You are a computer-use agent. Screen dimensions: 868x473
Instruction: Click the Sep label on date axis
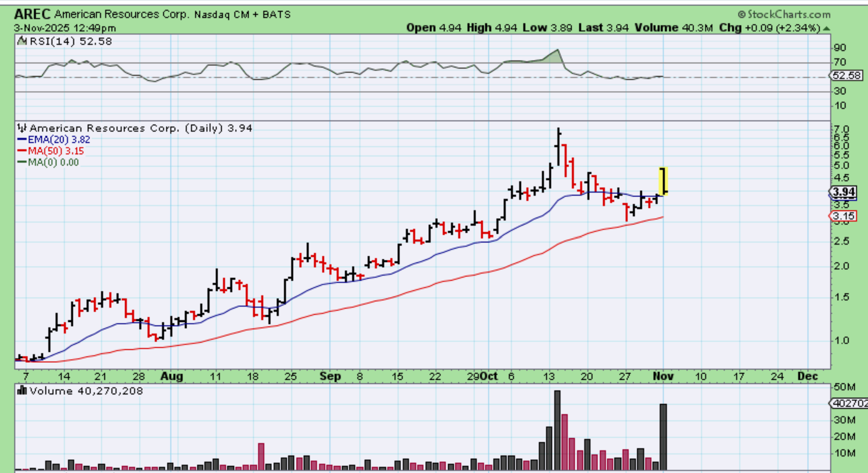point(330,377)
